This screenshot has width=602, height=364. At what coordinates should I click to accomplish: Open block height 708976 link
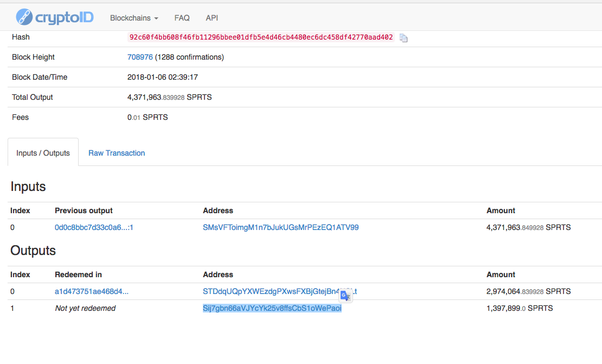[x=140, y=57]
